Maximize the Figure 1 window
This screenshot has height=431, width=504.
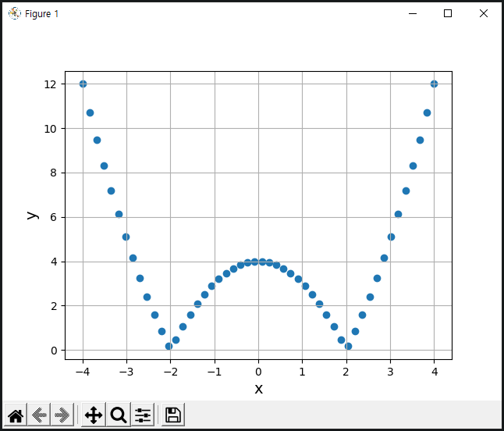[x=448, y=13]
